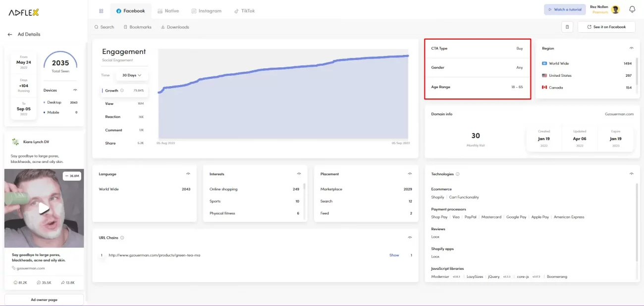
Task: Click the info icon beside Technologies
Action: pyautogui.click(x=458, y=174)
